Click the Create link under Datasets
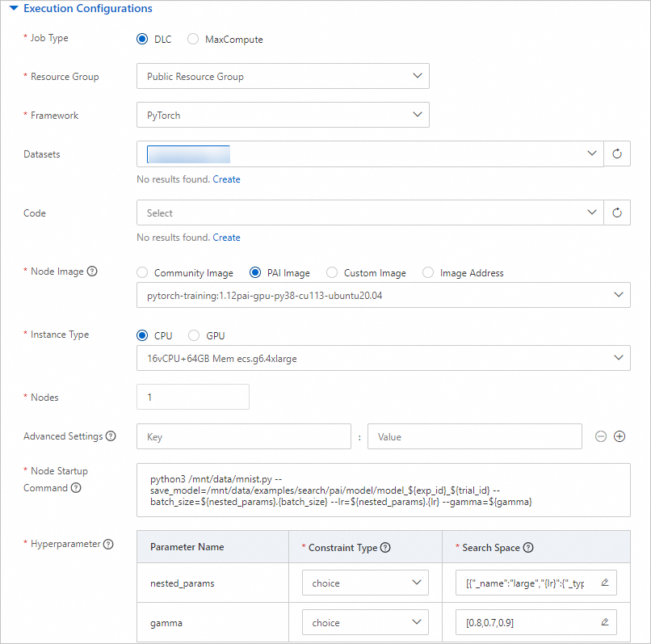This screenshot has height=644, width=651. point(226,179)
